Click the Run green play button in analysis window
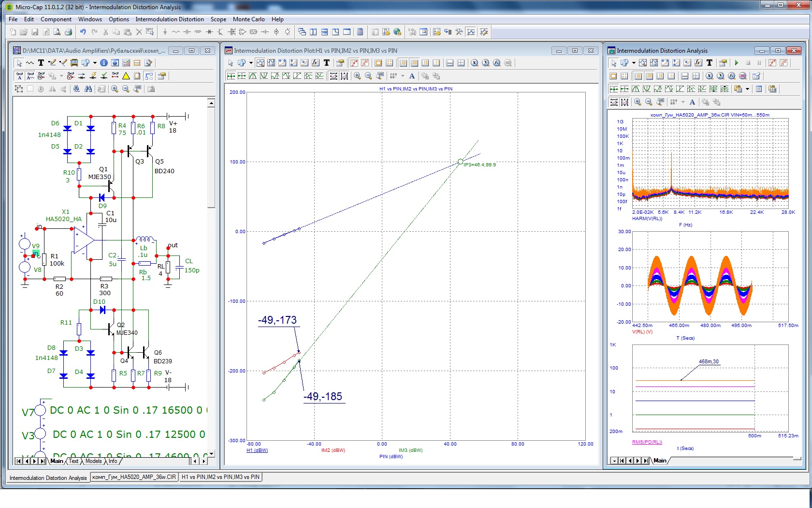This screenshot has width=812, height=508. 737,63
